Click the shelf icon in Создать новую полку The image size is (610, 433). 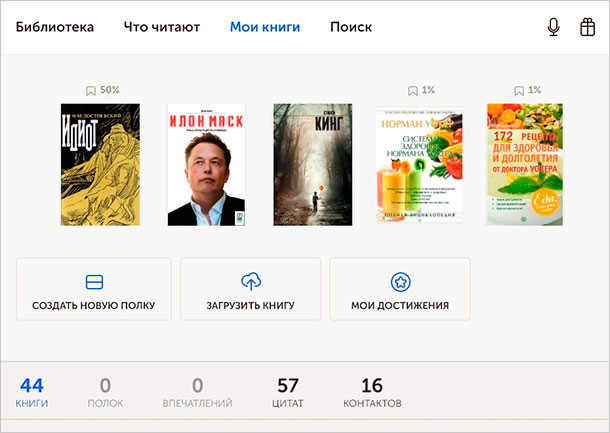[x=94, y=282]
